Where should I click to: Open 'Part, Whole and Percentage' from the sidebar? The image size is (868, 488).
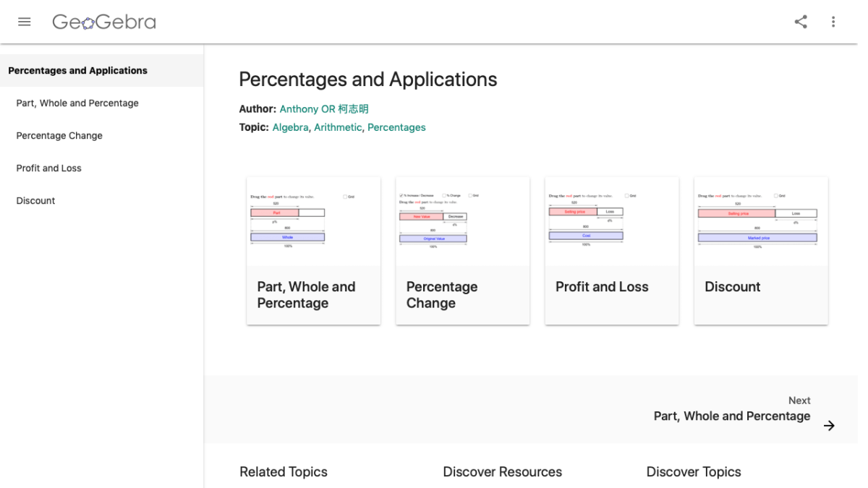pyautogui.click(x=77, y=103)
